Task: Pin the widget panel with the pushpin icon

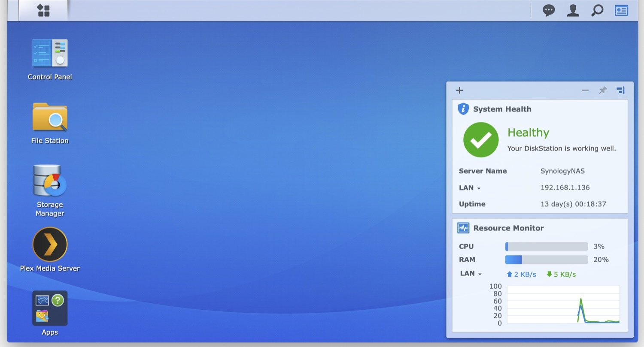Action: (603, 90)
